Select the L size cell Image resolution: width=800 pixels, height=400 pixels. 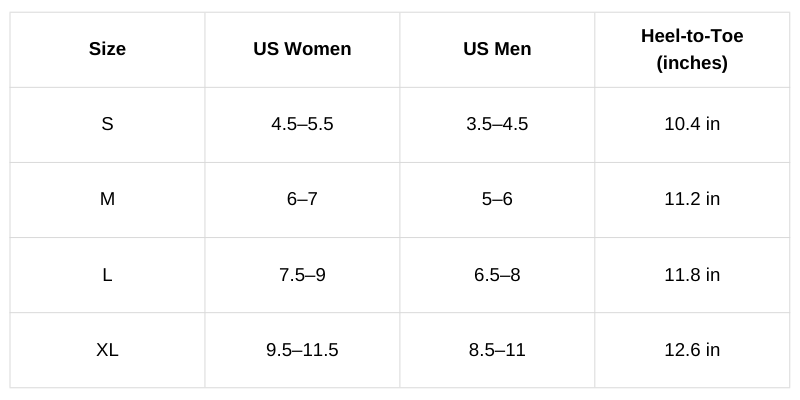click(107, 274)
